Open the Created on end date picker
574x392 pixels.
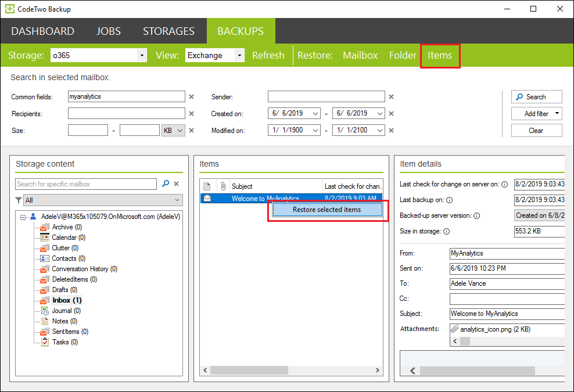(x=380, y=113)
